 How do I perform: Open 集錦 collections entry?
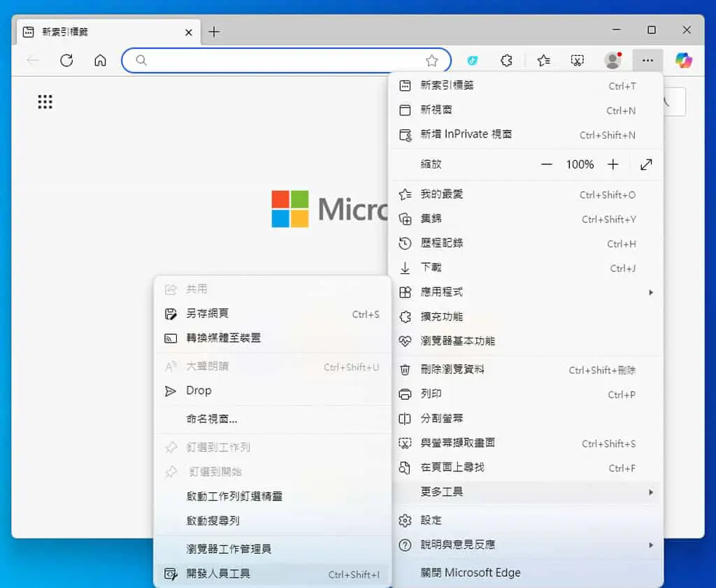(526, 219)
